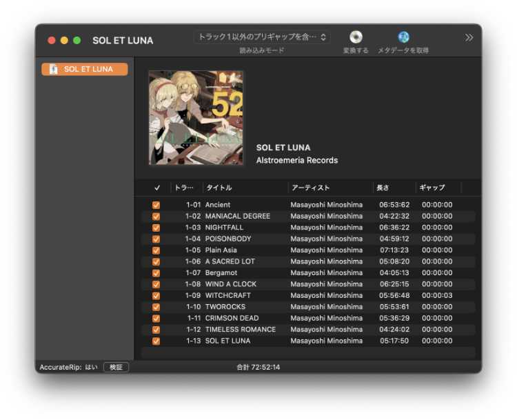Select the title 'TIMELESS ROMANCE'
Screen dimensions: 517x420
tap(241, 330)
